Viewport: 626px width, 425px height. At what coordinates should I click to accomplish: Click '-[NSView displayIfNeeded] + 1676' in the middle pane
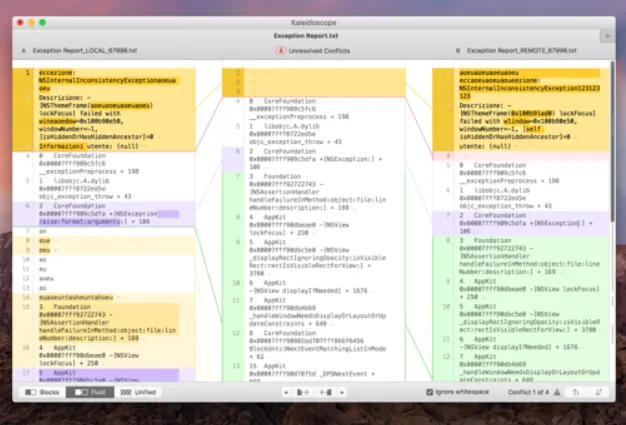pyautogui.click(x=308, y=291)
